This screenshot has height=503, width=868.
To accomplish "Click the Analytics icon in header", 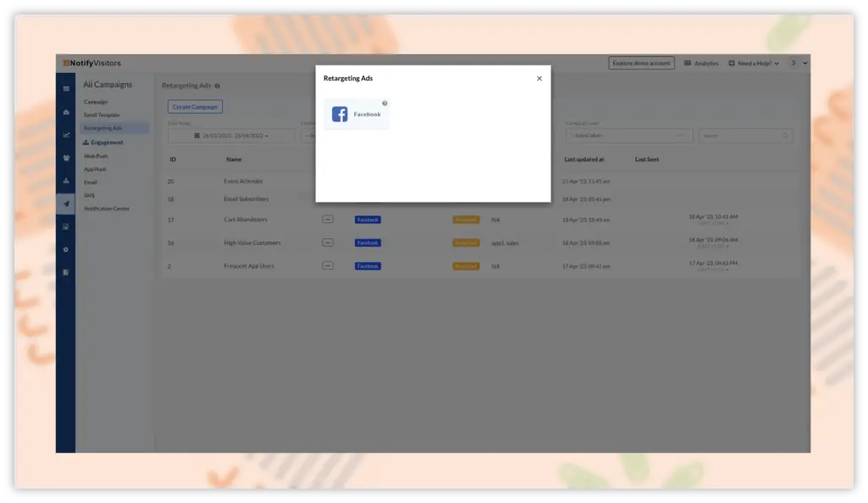I will (x=687, y=64).
